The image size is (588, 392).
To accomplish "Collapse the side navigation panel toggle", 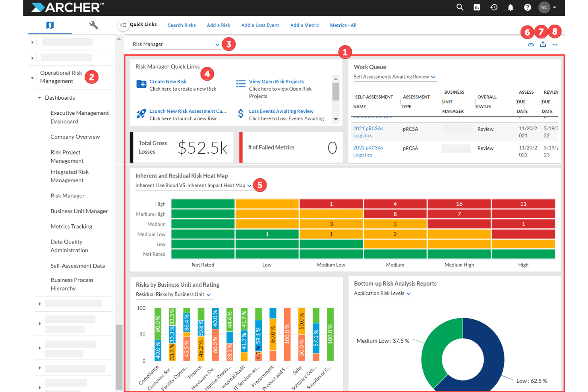I will [x=123, y=25].
